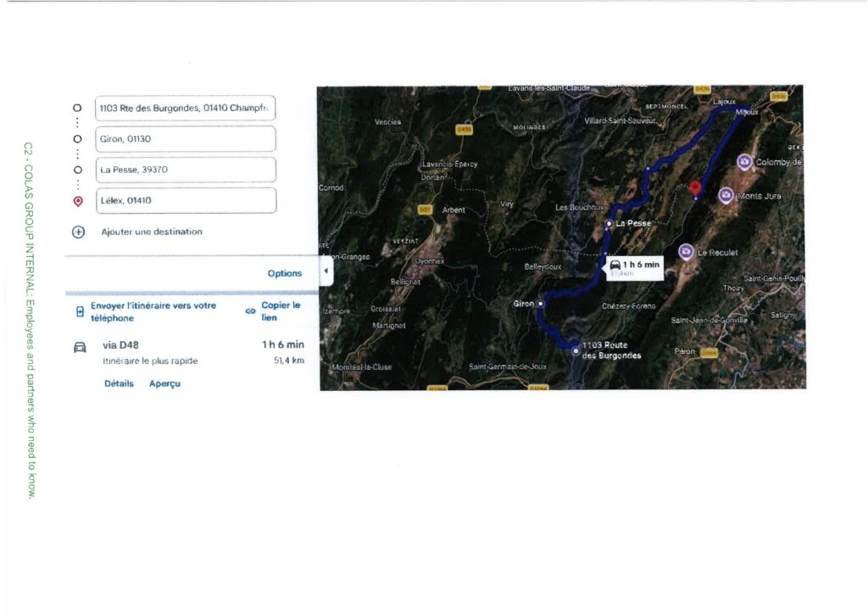
Task: Click the plus icon to add destination
Action: coord(79,232)
